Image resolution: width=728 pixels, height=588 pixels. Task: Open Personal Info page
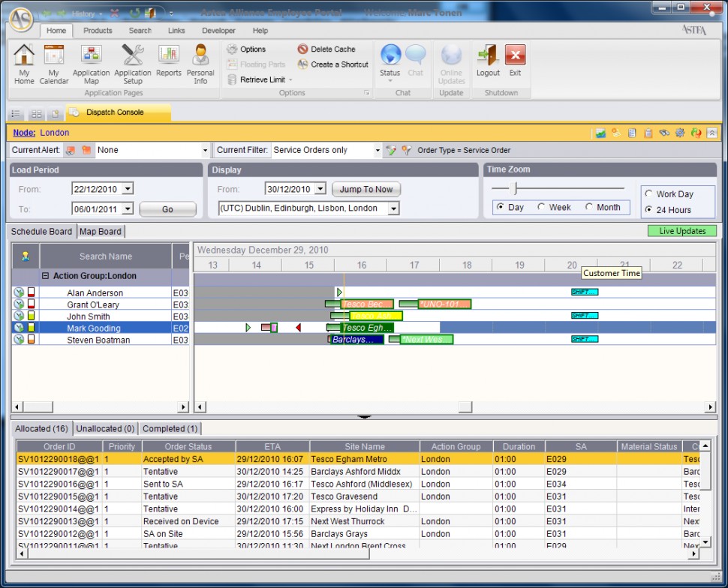[200, 56]
